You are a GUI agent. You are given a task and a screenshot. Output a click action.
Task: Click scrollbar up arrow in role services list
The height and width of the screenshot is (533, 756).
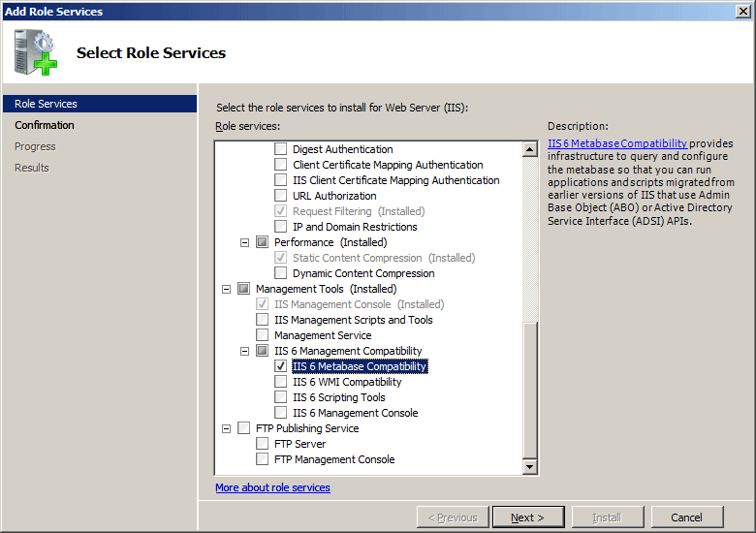click(530, 149)
